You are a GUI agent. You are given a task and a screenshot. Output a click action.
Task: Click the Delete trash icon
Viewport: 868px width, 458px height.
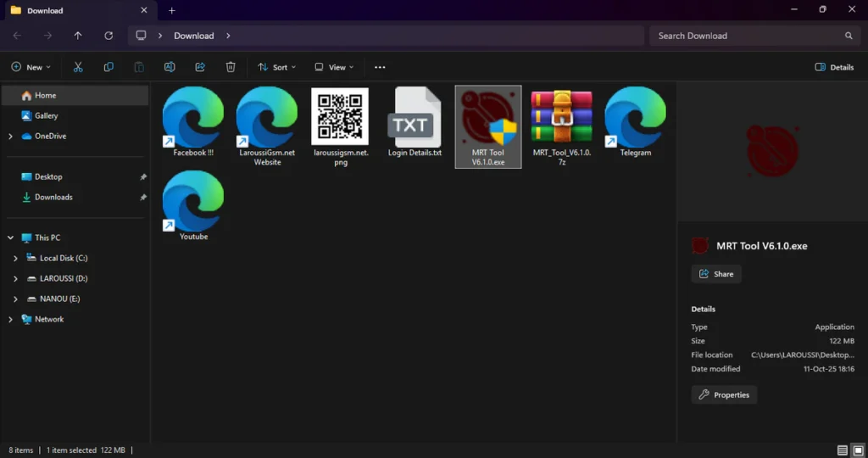click(231, 67)
